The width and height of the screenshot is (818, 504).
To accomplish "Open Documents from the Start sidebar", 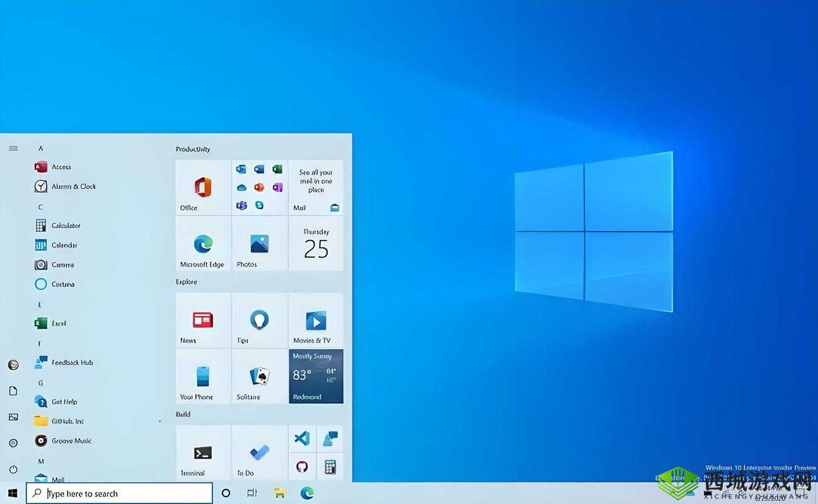I will 13,391.
